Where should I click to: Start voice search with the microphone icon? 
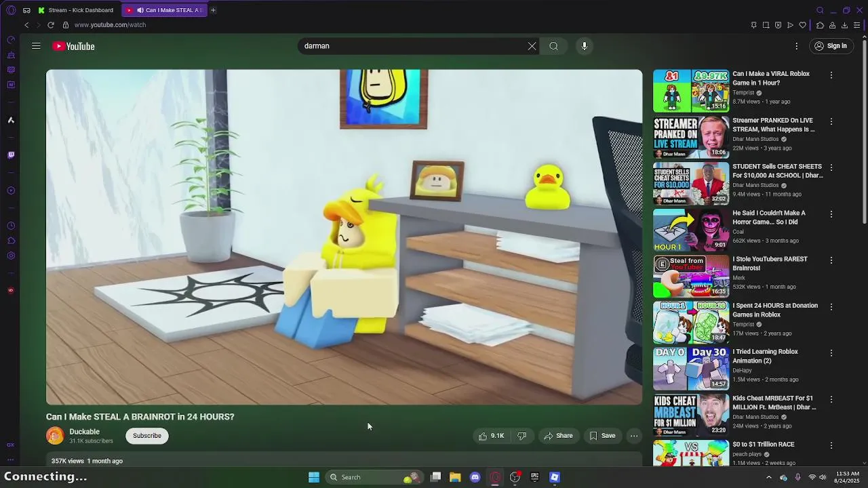[x=584, y=46]
